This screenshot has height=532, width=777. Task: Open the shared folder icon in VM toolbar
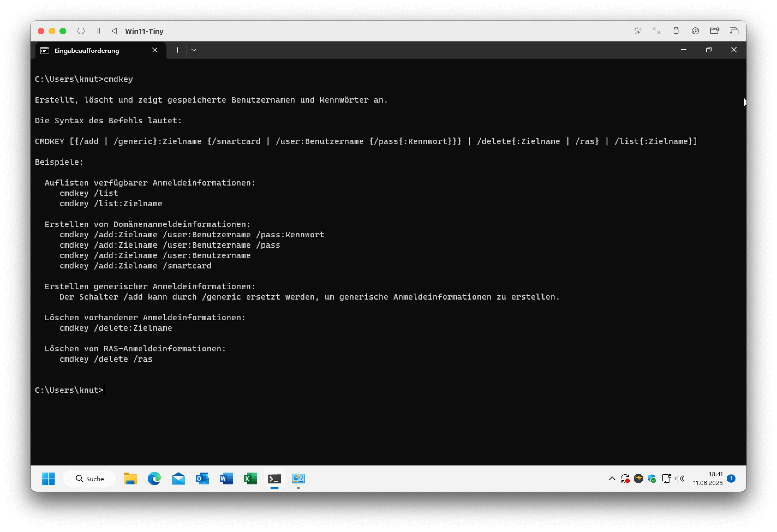click(715, 31)
